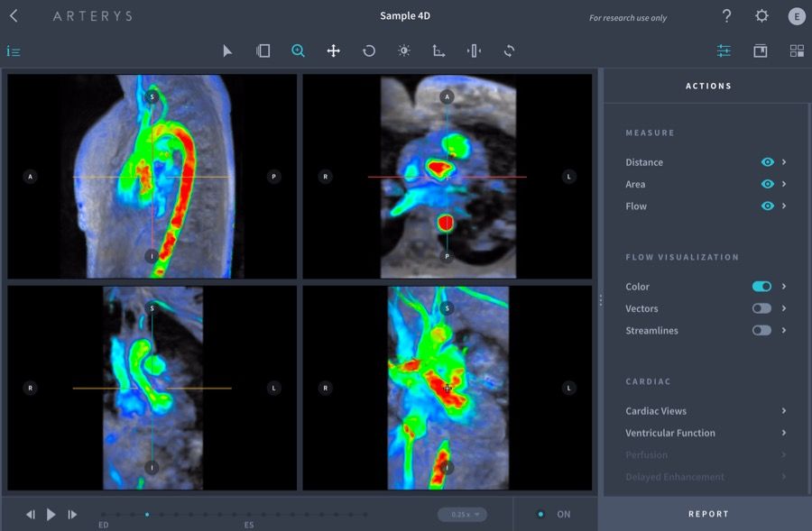Turn on the Streamlines toggle
This screenshot has width=812, height=531.
coord(761,331)
